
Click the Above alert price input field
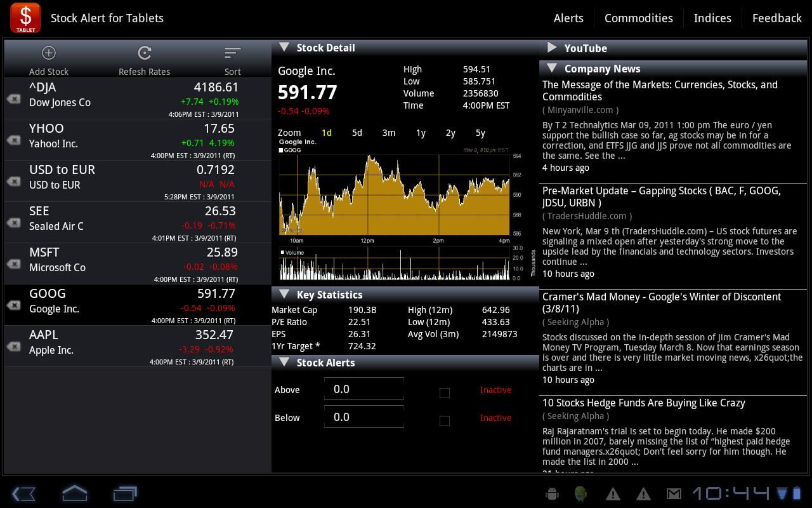(364, 389)
